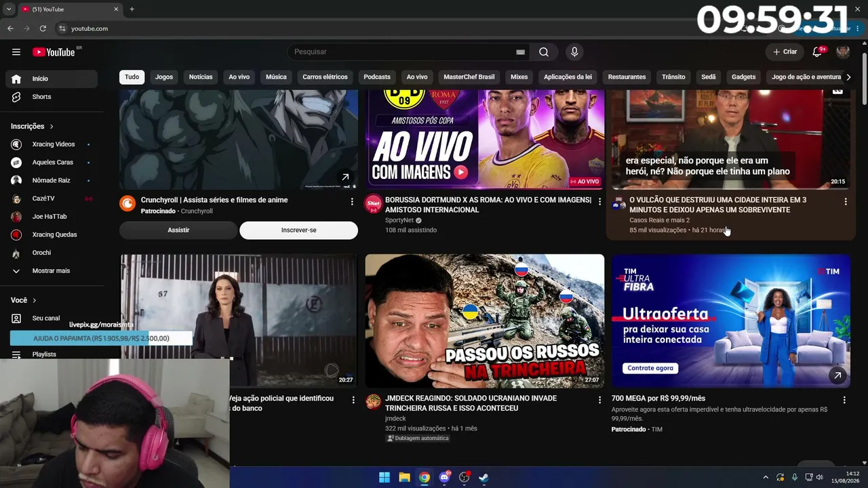Go back with the browser back arrow
The width and height of the screenshot is (868, 488).
[10, 28]
